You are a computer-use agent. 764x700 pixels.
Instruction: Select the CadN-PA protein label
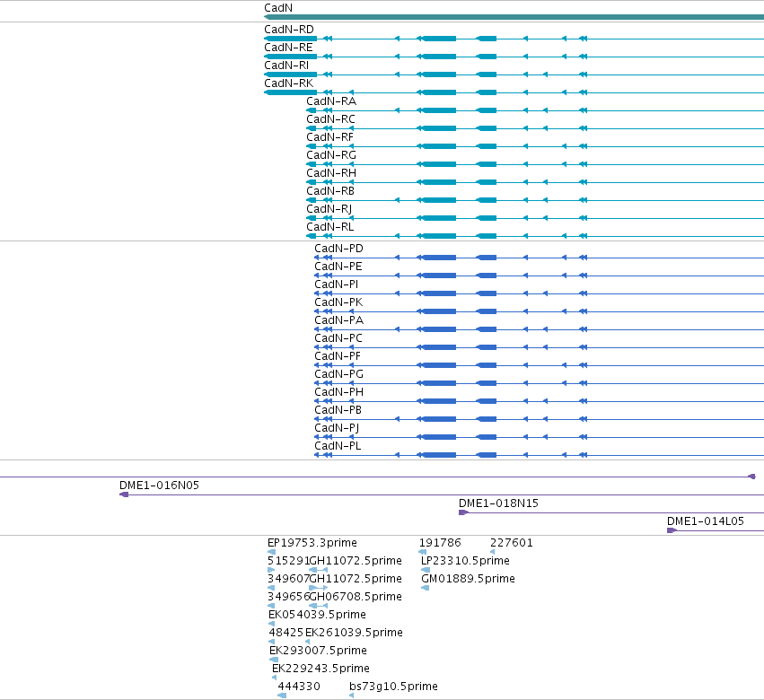tap(339, 320)
